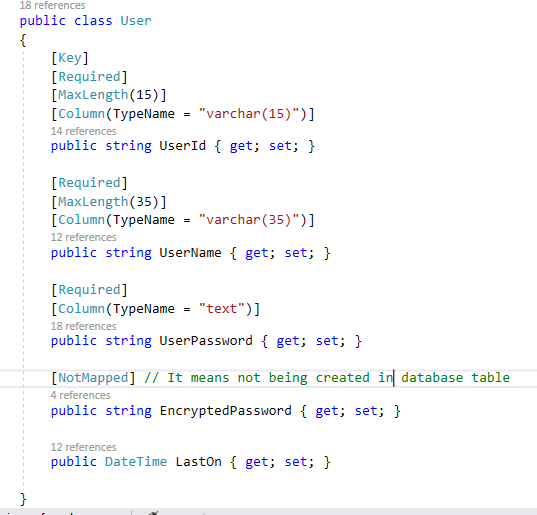Click the Column attribute name before "varchar(35)"

pyautogui.click(x=82, y=220)
